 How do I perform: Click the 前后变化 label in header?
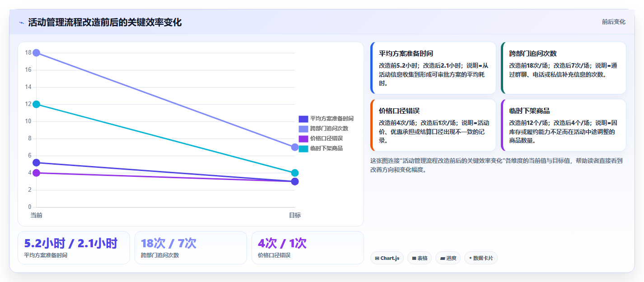(x=614, y=22)
